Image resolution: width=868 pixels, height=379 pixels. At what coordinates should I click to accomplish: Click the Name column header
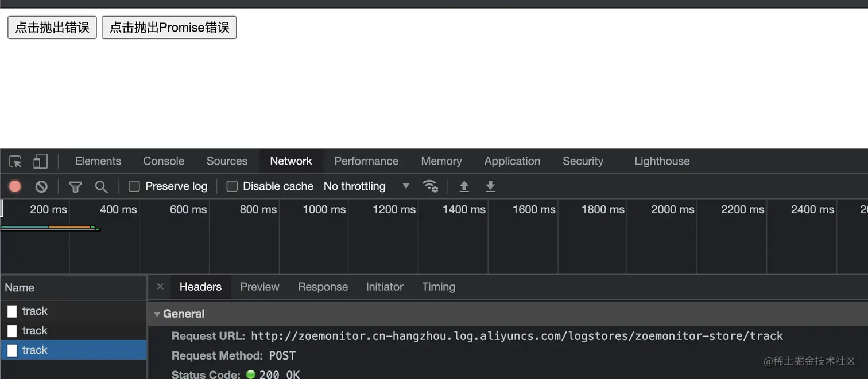[x=73, y=288]
